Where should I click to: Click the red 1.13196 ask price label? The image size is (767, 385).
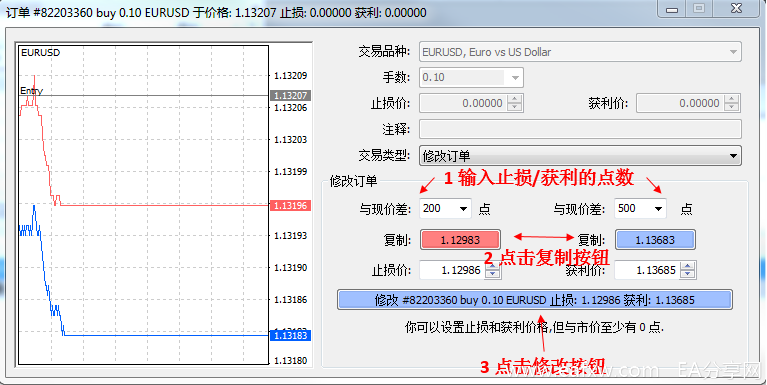(x=290, y=205)
